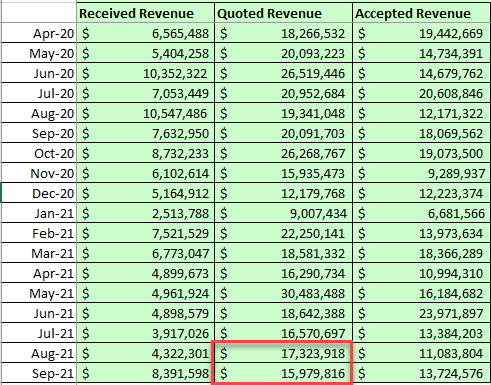Select quoted revenue value 18,266,532
Image resolution: width=491 pixels, height=385 pixels.
click(283, 33)
